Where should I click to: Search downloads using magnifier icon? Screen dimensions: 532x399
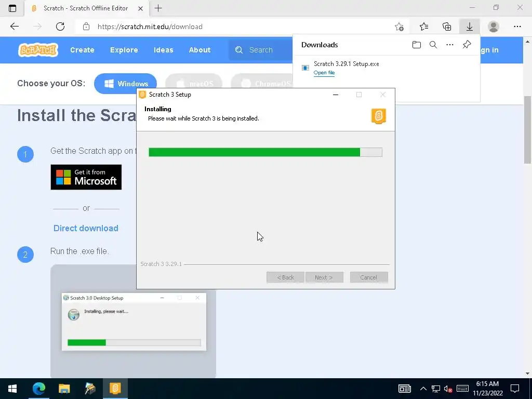(433, 45)
